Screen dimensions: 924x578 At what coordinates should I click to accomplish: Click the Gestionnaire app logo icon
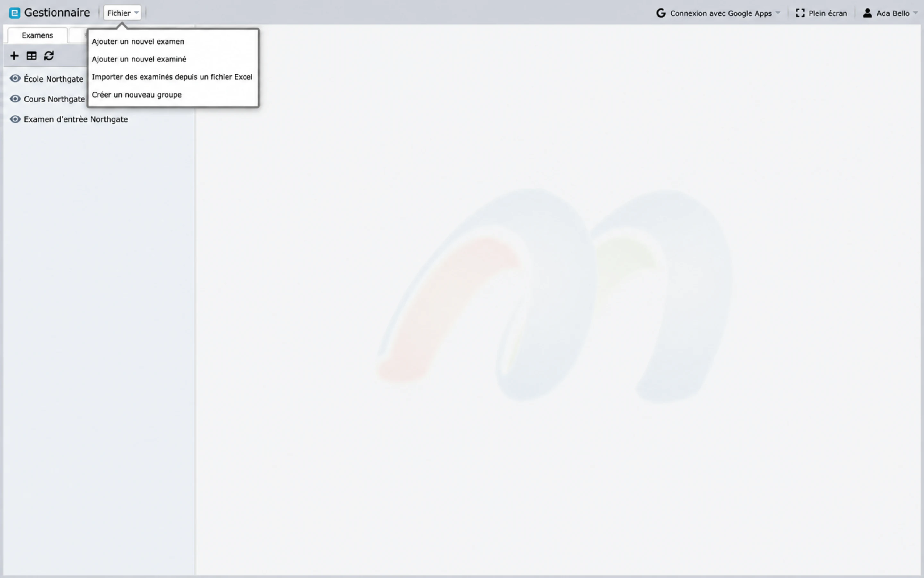14,13
